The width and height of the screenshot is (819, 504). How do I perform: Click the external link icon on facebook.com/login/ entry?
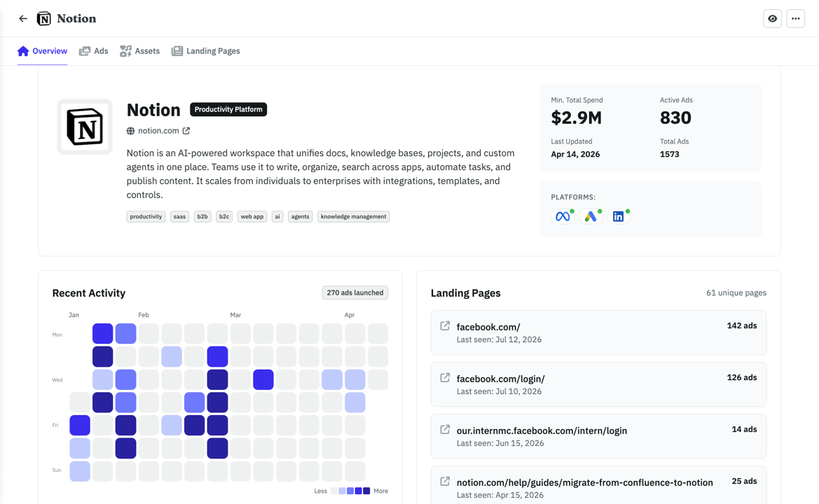click(444, 379)
